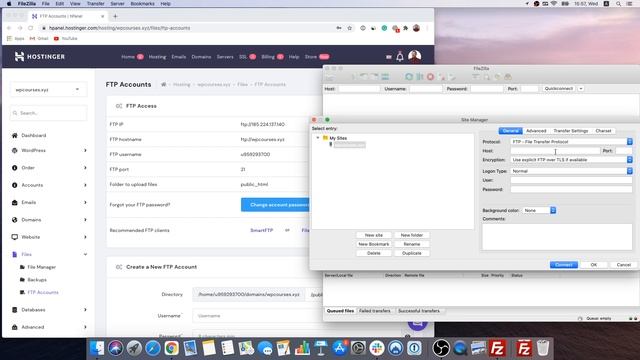
Task: Switch to Advanced tab in Site Manager
Action: coord(536,131)
